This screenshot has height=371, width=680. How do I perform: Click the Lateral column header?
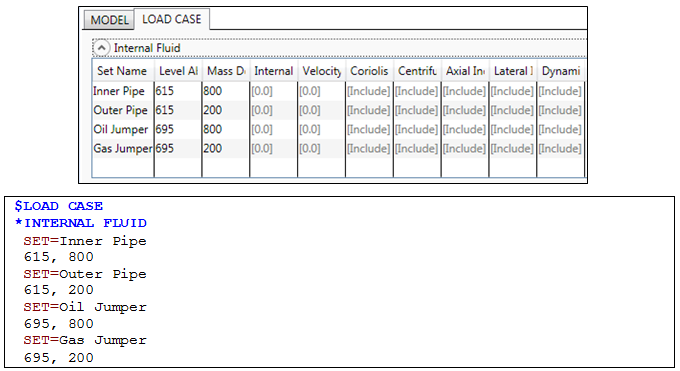(513, 71)
